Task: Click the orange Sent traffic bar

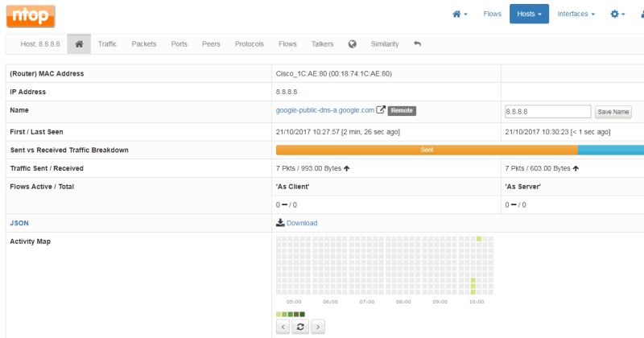Action: pyautogui.click(x=427, y=150)
